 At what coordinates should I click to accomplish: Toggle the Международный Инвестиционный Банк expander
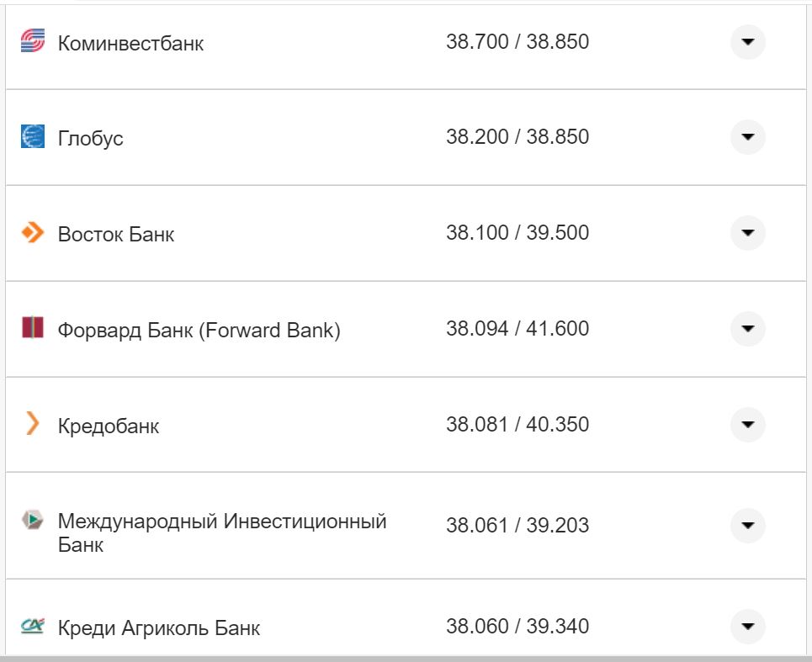pos(747,526)
